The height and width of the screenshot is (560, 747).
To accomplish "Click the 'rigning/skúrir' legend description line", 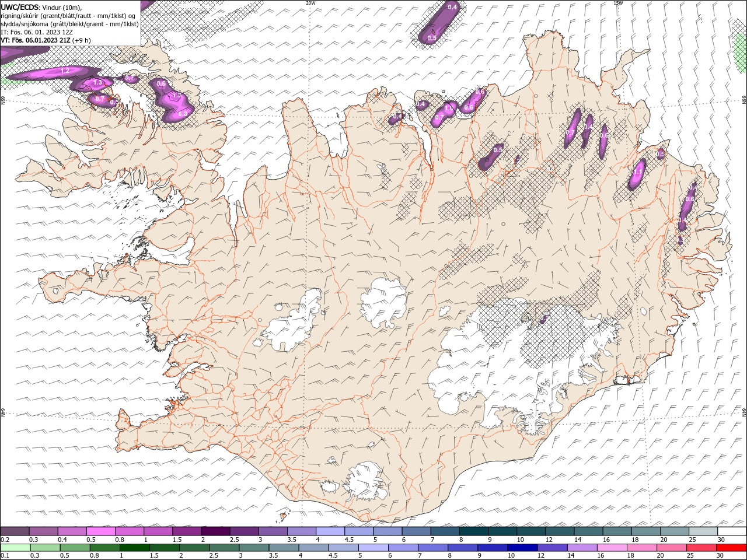I will (x=69, y=16).
